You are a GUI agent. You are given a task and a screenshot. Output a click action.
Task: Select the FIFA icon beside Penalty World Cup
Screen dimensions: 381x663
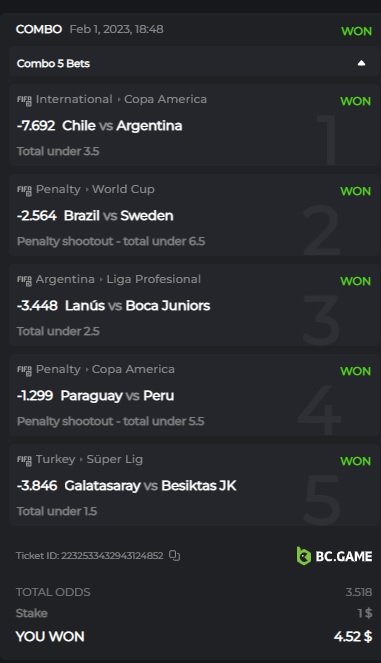[24, 190]
